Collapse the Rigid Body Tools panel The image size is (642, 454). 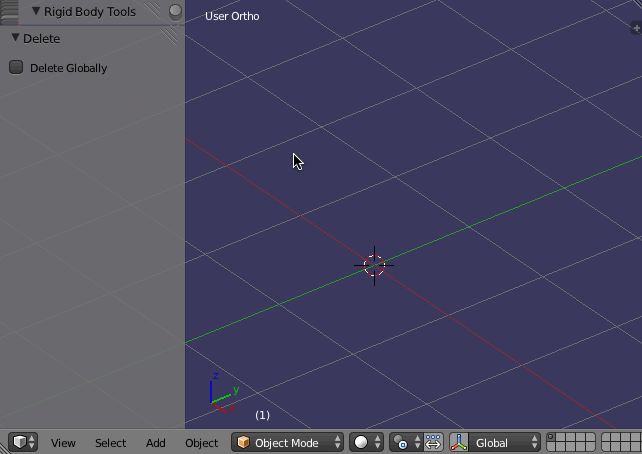pos(36,11)
